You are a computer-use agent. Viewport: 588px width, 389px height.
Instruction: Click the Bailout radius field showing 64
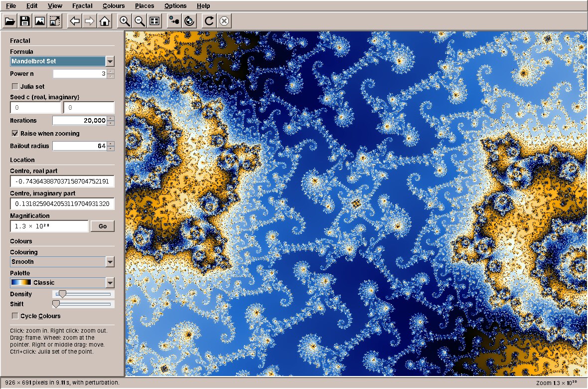(80, 146)
